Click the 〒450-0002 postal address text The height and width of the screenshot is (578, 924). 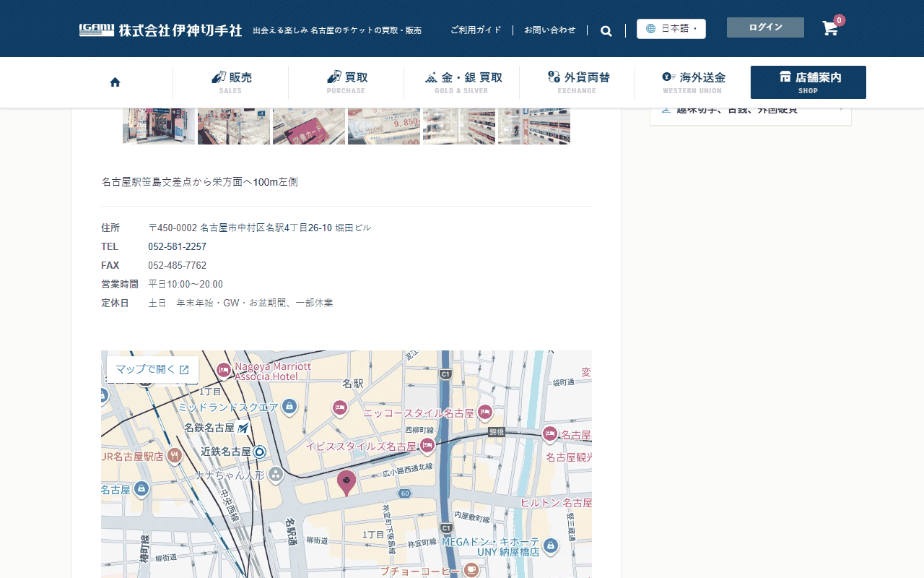(x=259, y=228)
